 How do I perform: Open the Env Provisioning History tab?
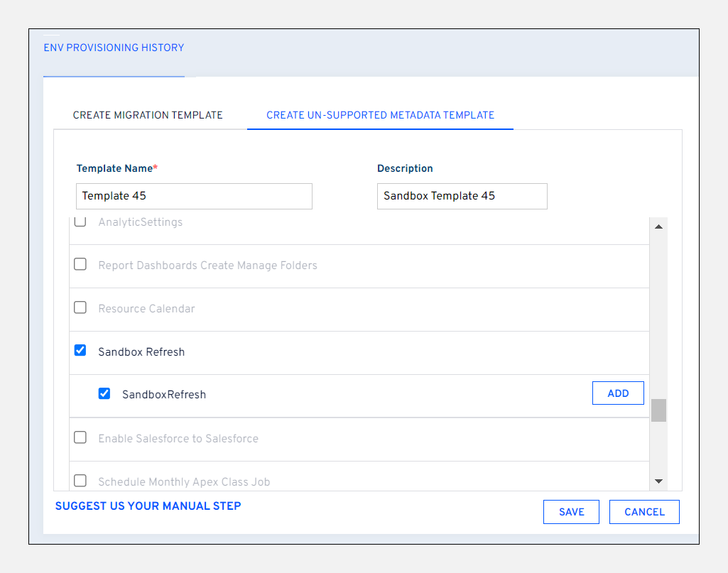pyautogui.click(x=114, y=48)
